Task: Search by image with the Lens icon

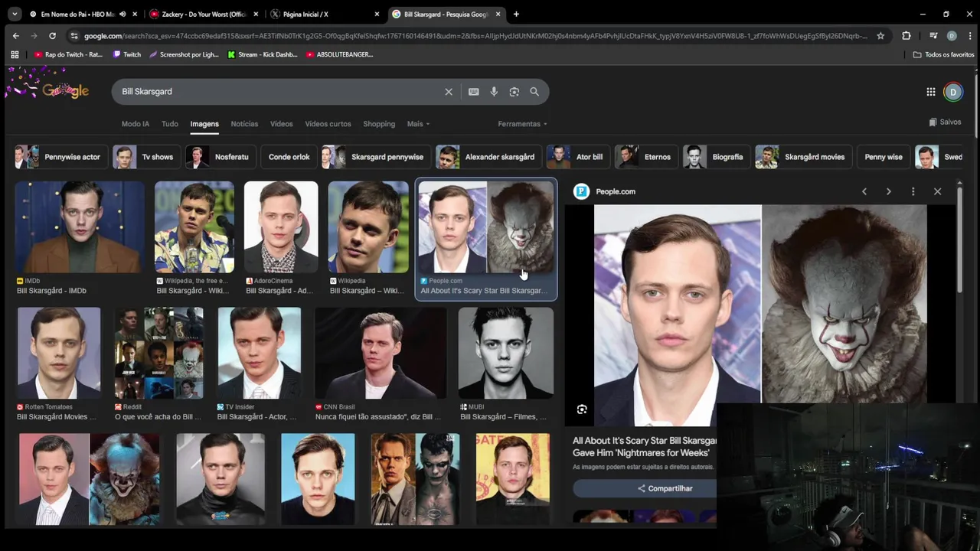Action: click(x=514, y=92)
